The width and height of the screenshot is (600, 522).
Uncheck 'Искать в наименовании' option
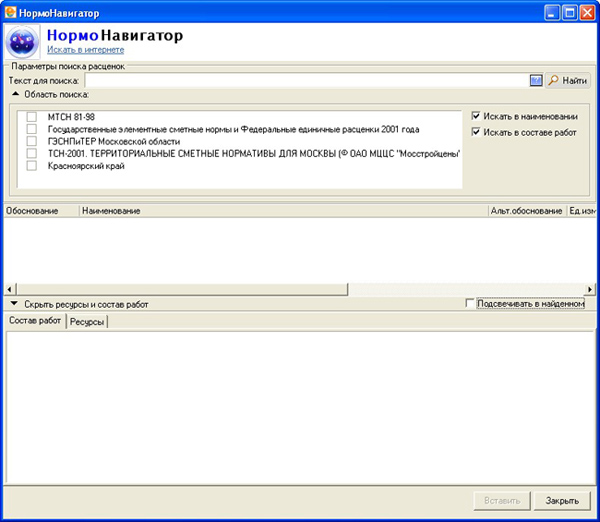(x=476, y=116)
